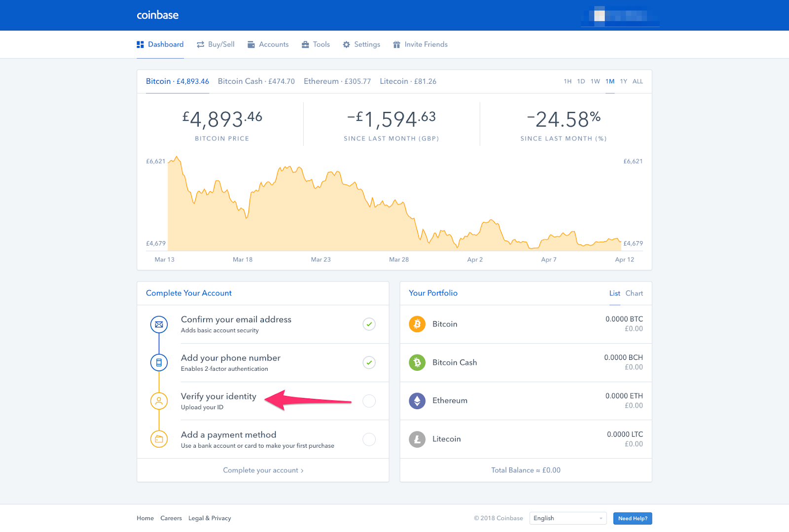Click the Invite Friends gift icon
This screenshot has height=532, width=789.
point(396,44)
